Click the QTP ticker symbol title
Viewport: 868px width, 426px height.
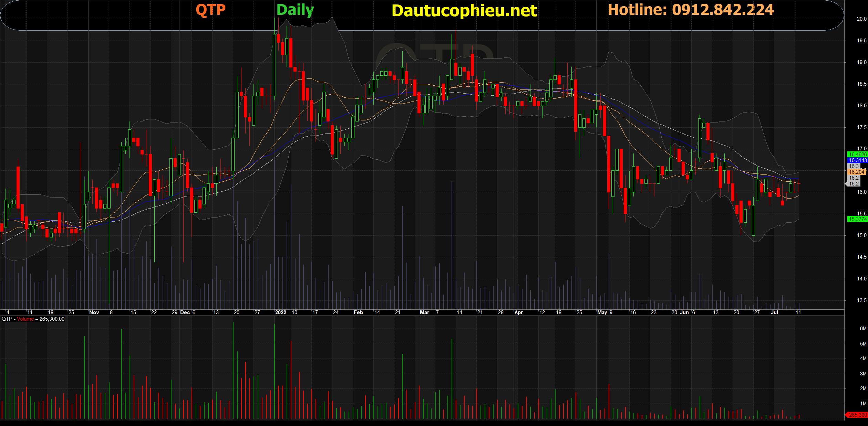point(210,10)
